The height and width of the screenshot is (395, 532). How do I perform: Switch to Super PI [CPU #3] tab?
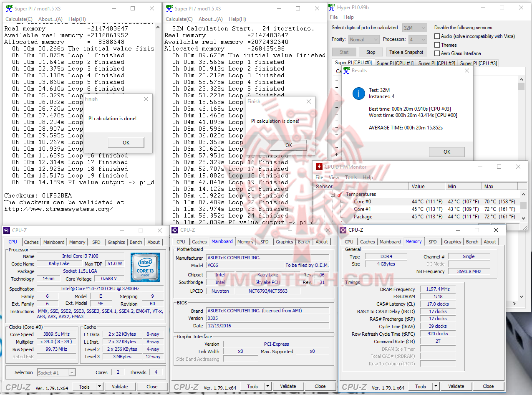coord(479,63)
